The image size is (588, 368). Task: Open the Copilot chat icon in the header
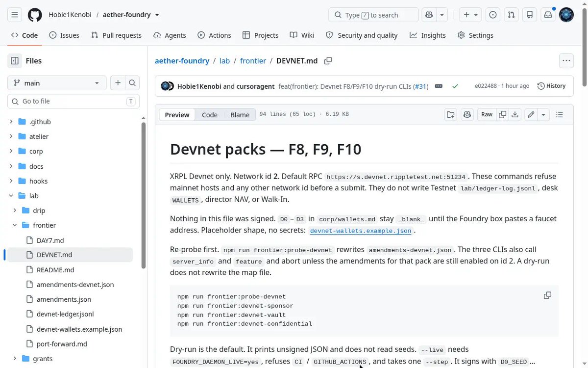(430, 15)
